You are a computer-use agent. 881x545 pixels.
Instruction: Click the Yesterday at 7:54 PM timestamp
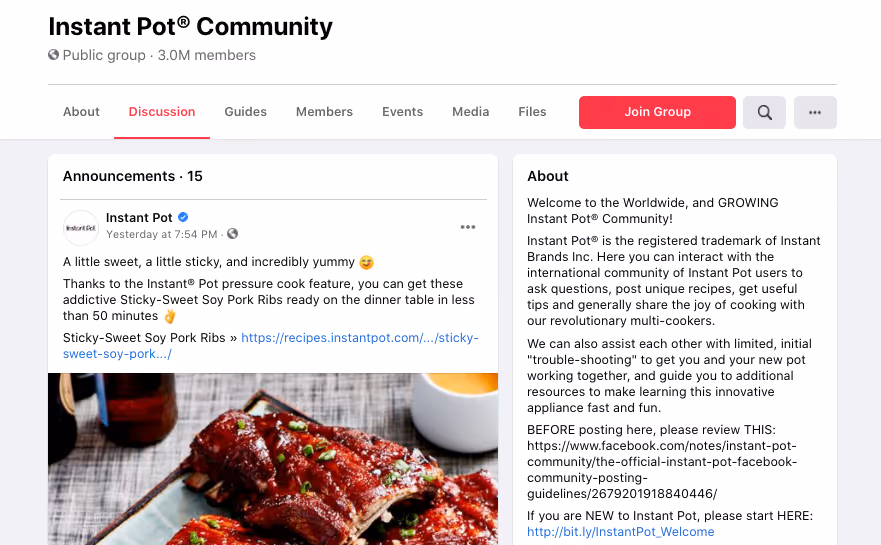click(x=162, y=234)
